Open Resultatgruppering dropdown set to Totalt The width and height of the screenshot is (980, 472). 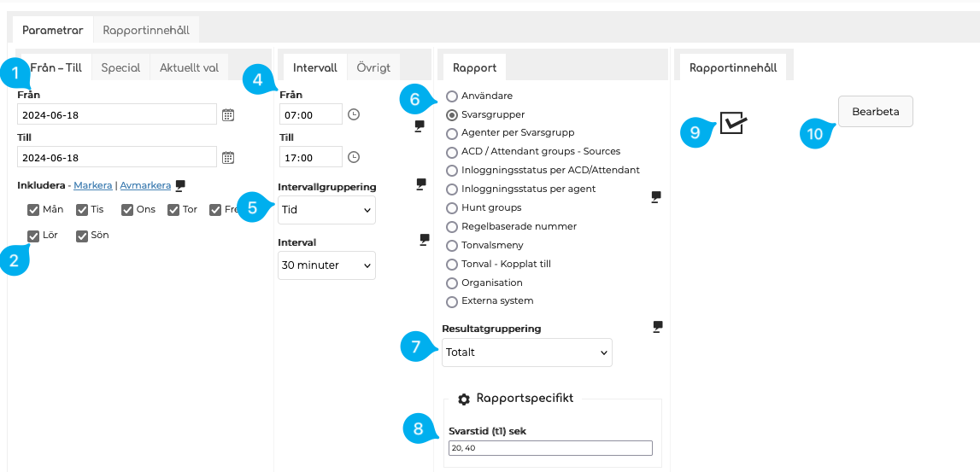click(x=526, y=353)
